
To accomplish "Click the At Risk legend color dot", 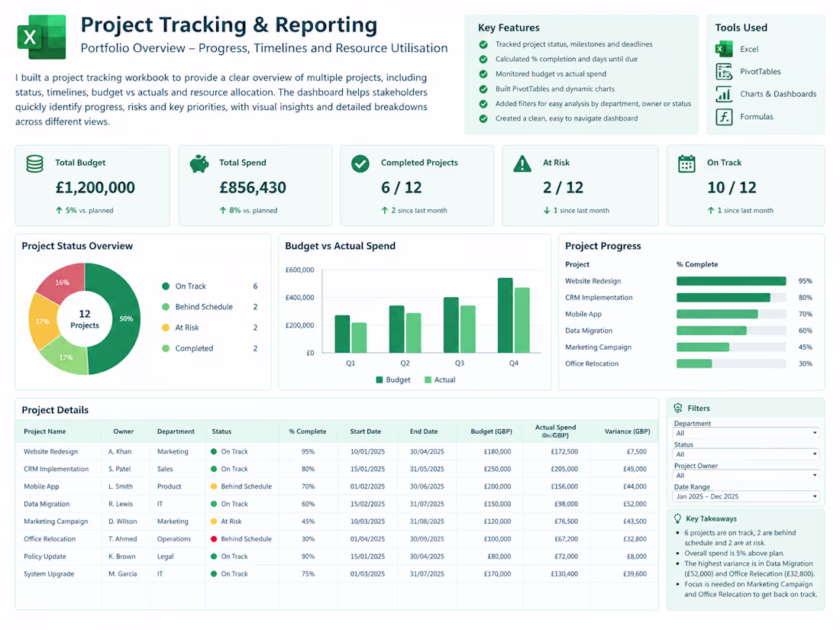I will tap(166, 328).
